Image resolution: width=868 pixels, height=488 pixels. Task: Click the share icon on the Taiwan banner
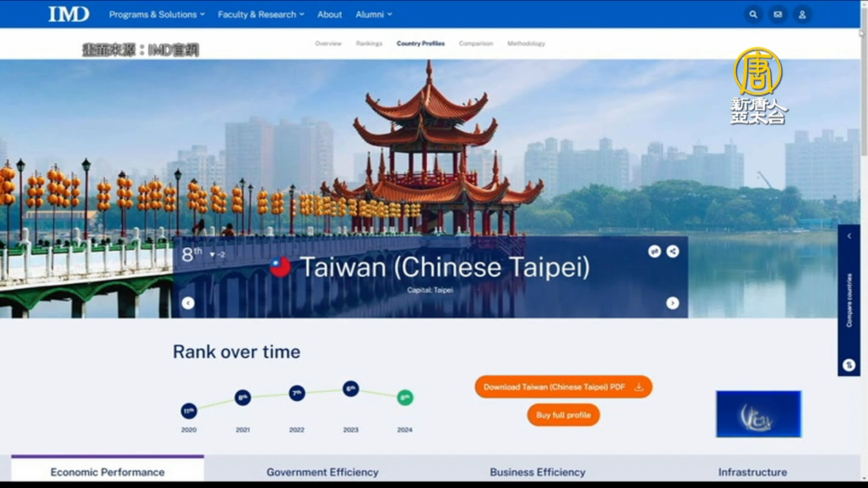point(673,251)
